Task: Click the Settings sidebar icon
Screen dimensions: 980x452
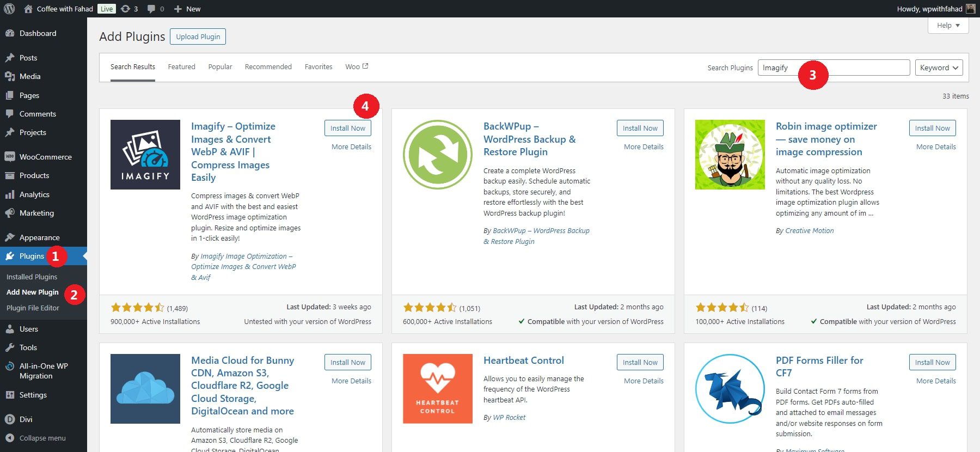Action: coord(10,395)
